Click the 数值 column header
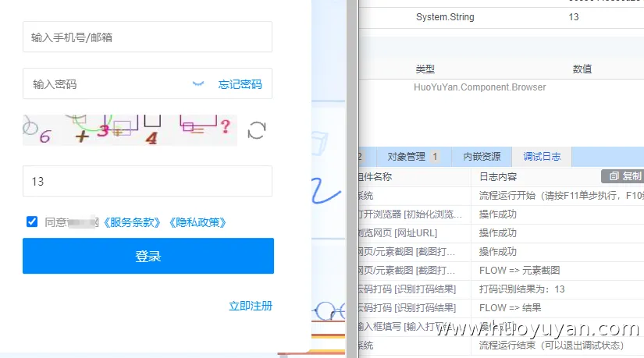644x358 pixels. coord(582,69)
